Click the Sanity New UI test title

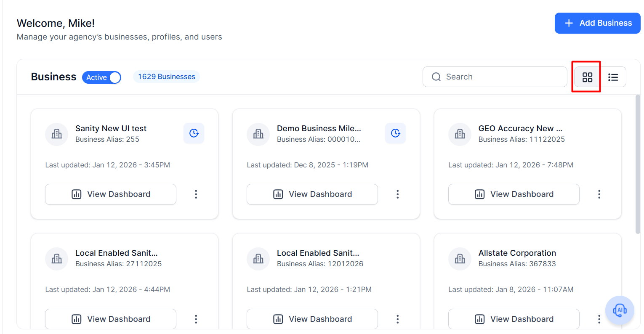111,128
